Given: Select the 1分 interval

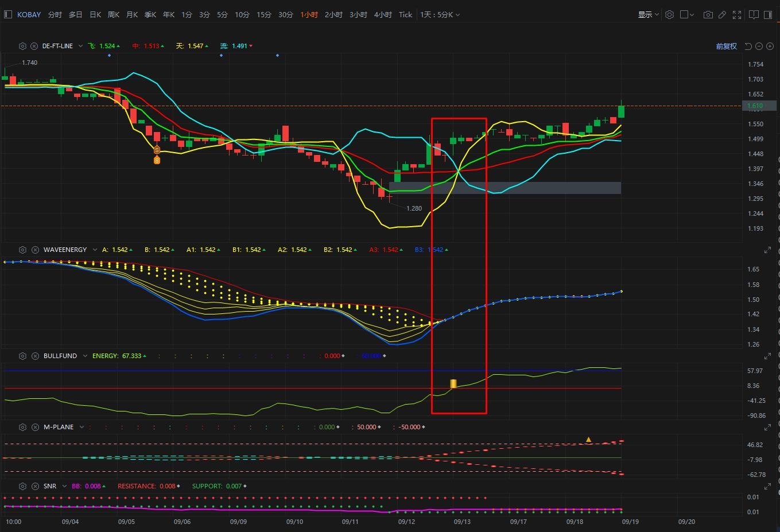Looking at the screenshot, I should (x=187, y=14).
